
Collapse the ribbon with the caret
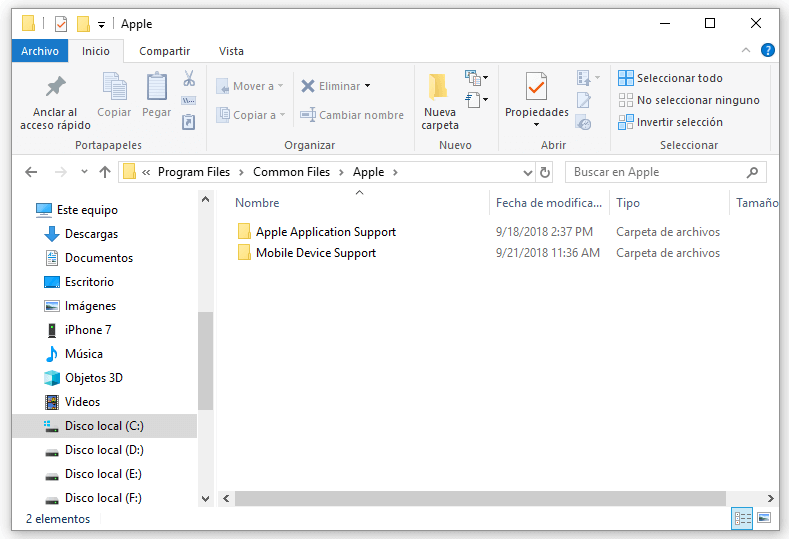[746, 50]
